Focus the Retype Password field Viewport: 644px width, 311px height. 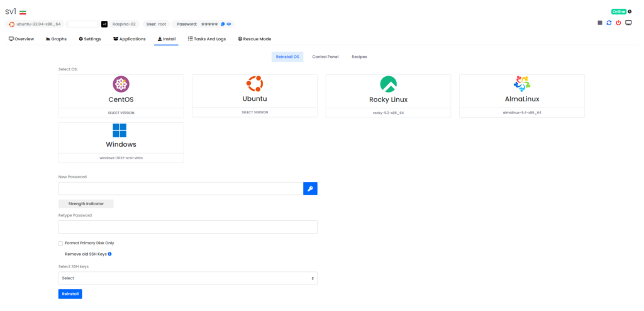187,227
